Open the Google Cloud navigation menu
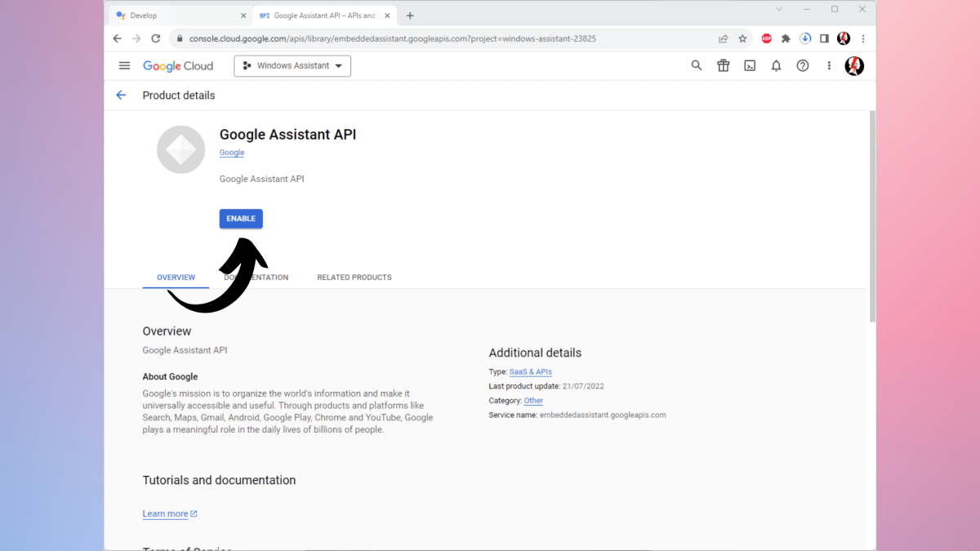Screen dimensions: 980x551 [124, 66]
